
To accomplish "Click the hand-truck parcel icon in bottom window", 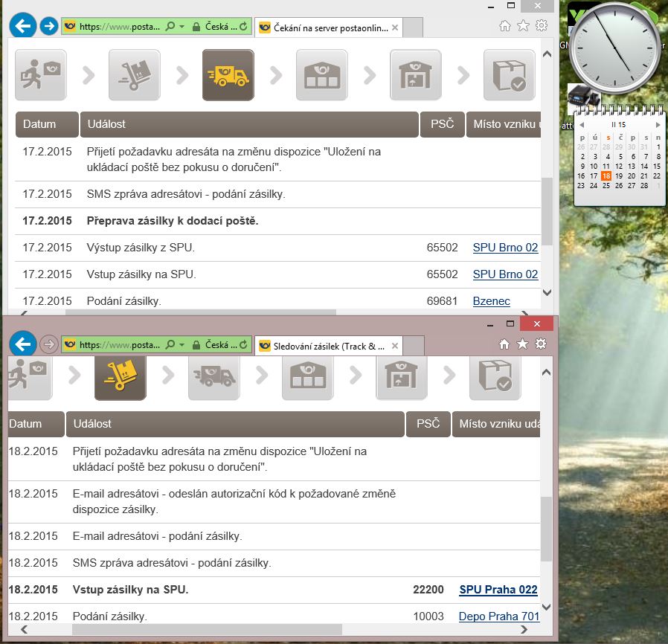I will (120, 376).
